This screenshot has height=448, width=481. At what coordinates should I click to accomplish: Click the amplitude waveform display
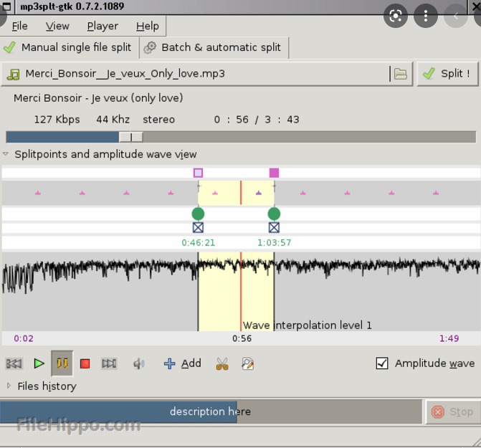pos(241,292)
